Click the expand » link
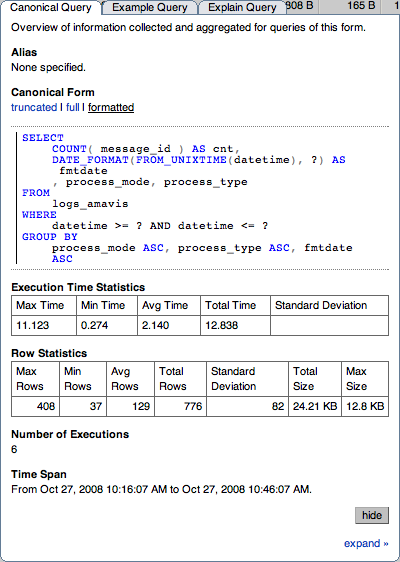Image resolution: width=400 pixels, height=562 pixels. (366, 544)
